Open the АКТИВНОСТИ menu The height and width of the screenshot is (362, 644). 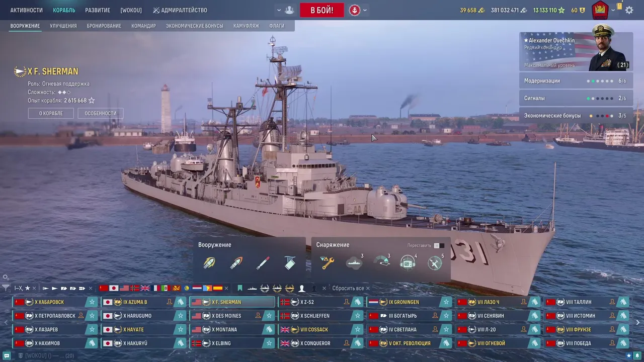coord(27,10)
